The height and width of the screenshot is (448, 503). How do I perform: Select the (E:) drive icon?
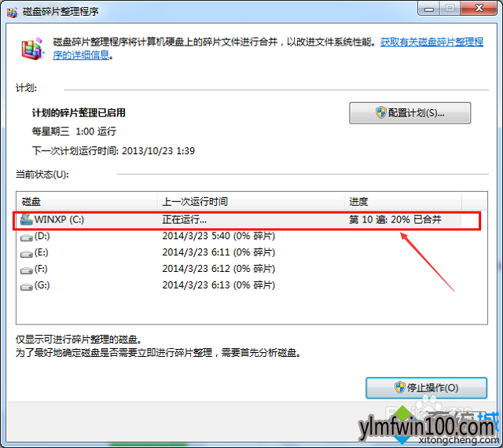26,254
